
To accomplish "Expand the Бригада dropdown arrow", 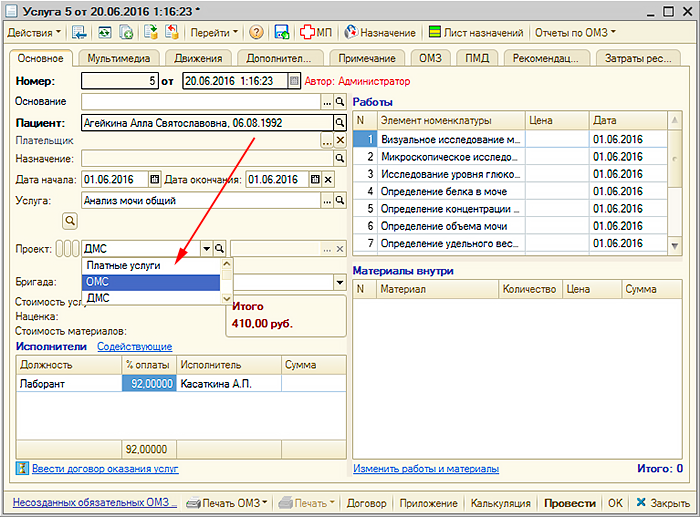I will (340, 282).
